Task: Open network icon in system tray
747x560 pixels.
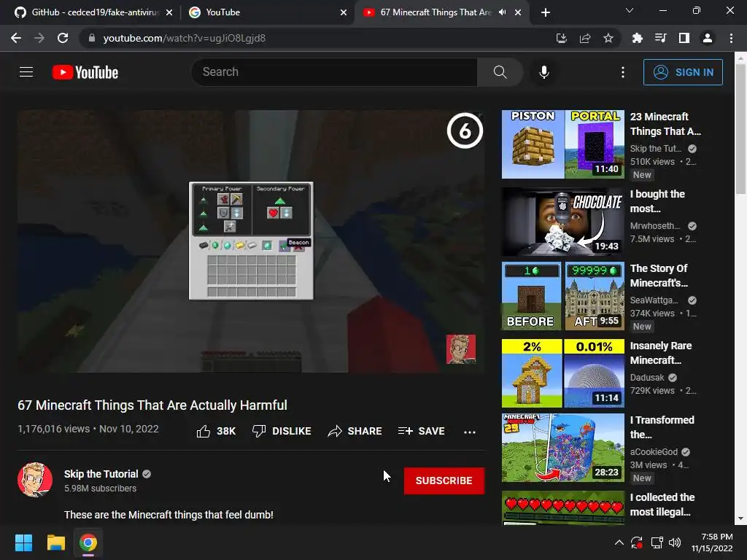Action: tap(657, 542)
